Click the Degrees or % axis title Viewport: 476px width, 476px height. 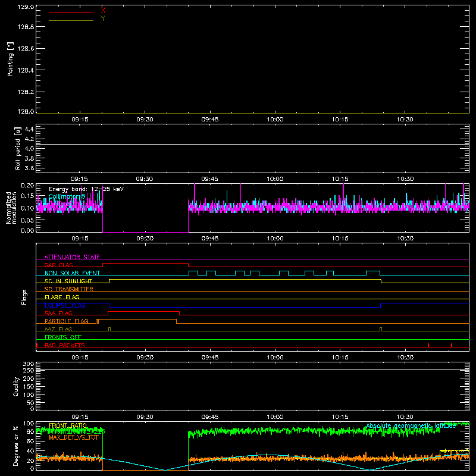pos(15,446)
